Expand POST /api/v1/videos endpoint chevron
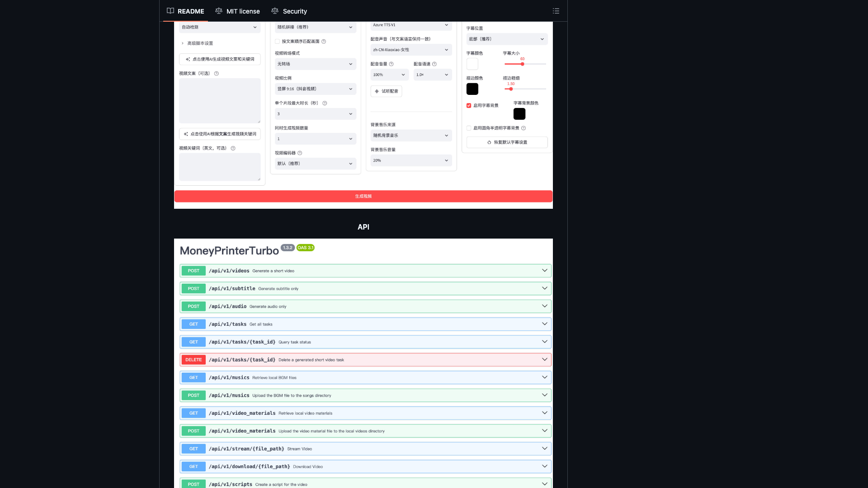 (545, 271)
